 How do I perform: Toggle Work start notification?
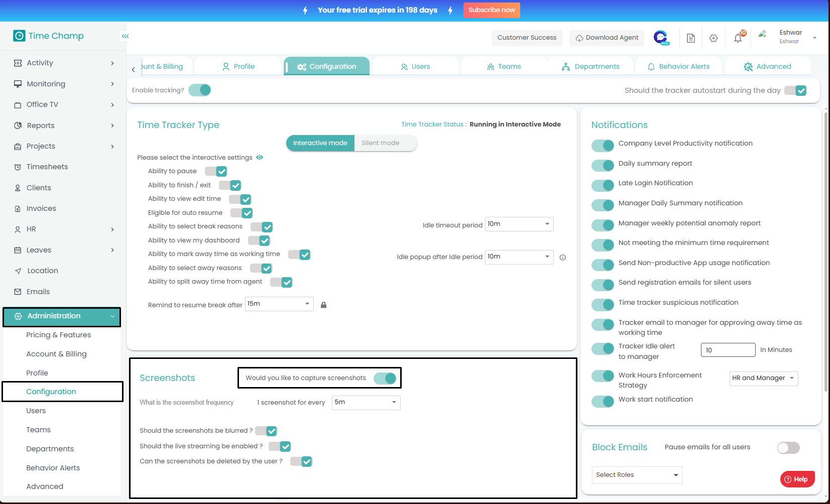603,402
